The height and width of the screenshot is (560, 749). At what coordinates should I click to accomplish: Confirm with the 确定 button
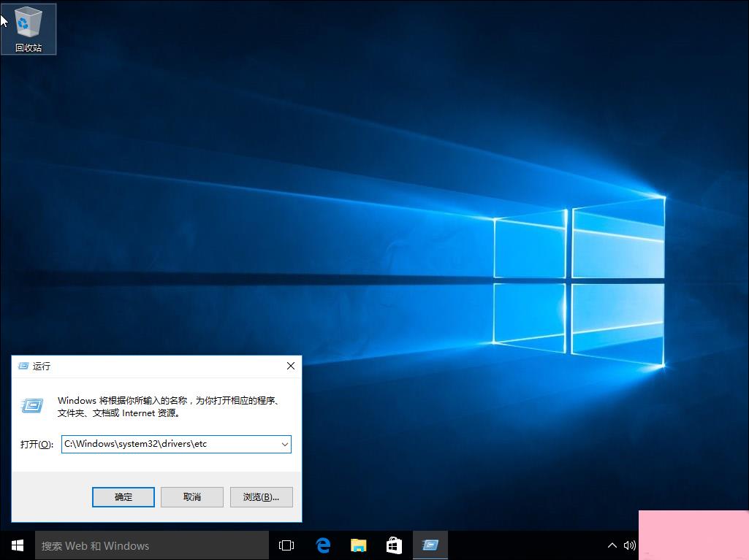(123, 497)
